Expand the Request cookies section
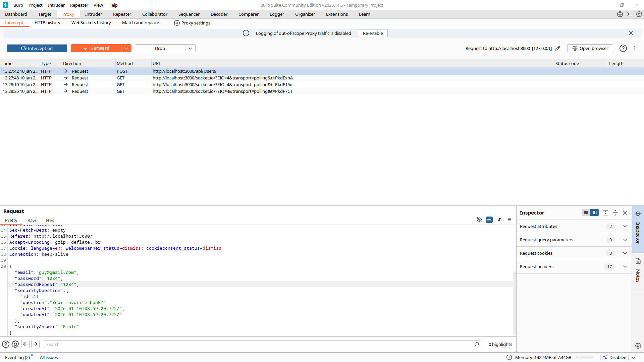The height and width of the screenshot is (362, 644). point(625,253)
